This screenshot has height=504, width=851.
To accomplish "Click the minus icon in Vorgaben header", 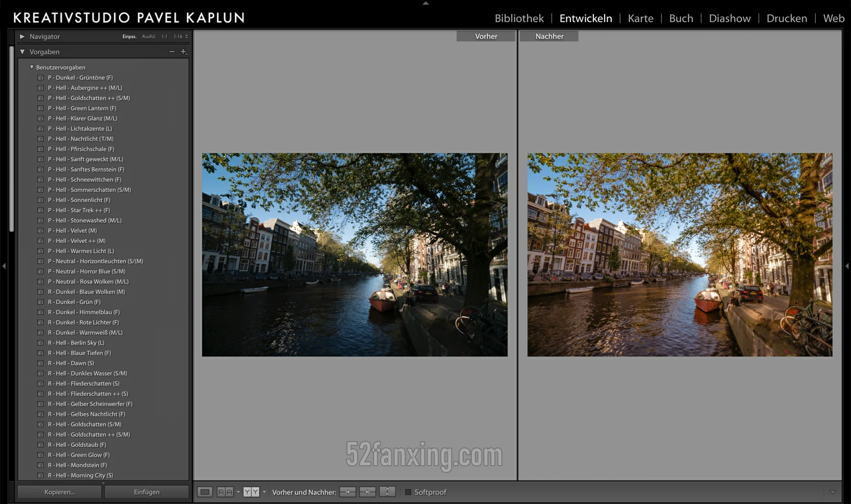I will coord(172,52).
